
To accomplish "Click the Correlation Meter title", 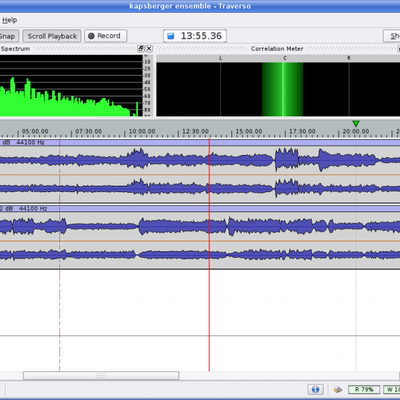I will pyautogui.click(x=277, y=49).
